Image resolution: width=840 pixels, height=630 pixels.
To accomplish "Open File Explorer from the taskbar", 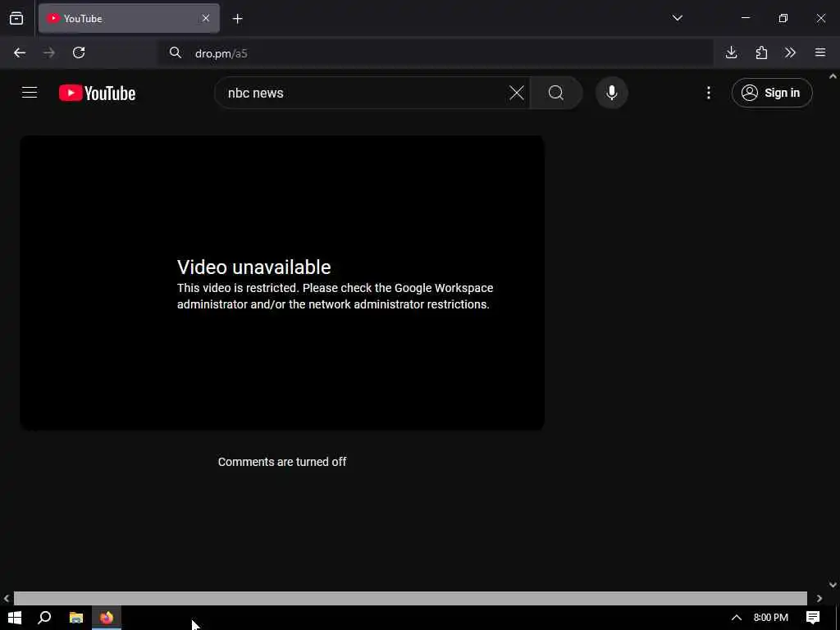I will click(x=76, y=618).
